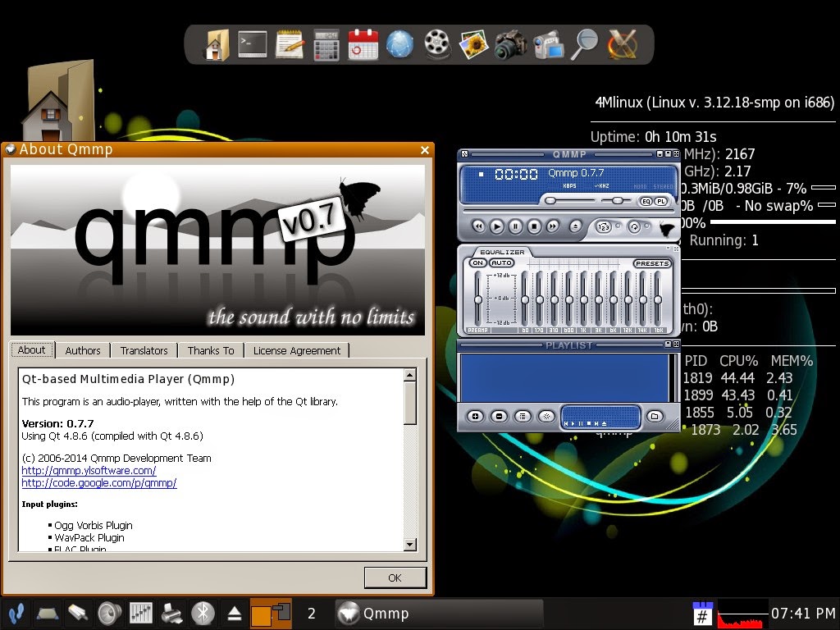This screenshot has width=840, height=630.
Task: Open the playlist list-view menu
Action: (x=523, y=417)
